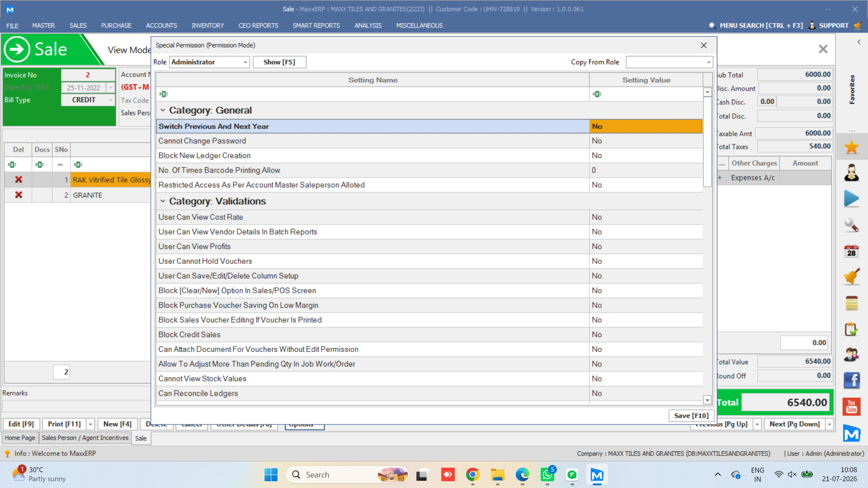Viewport: 868px width, 488px height.
Task: Click the Show [F5] button
Action: (x=279, y=62)
